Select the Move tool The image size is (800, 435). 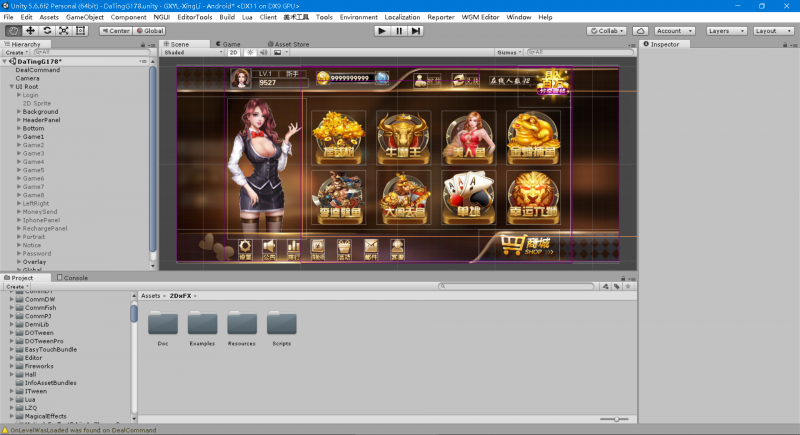point(30,31)
